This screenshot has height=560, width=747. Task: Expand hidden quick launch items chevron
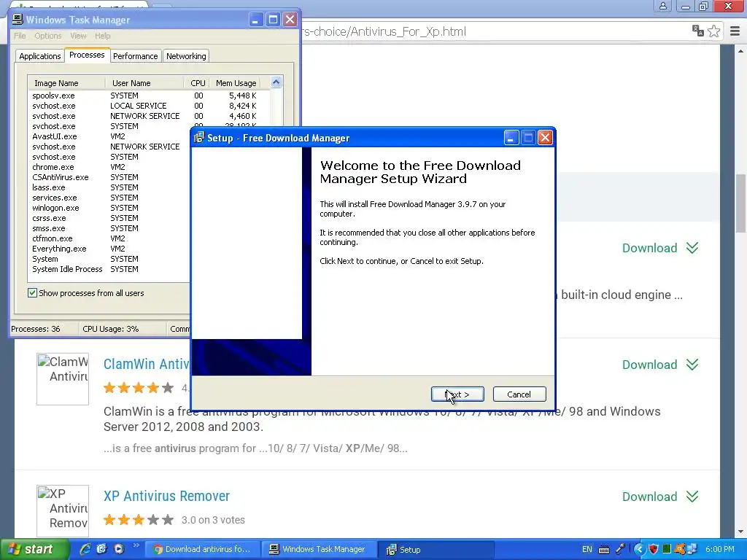[136, 545]
